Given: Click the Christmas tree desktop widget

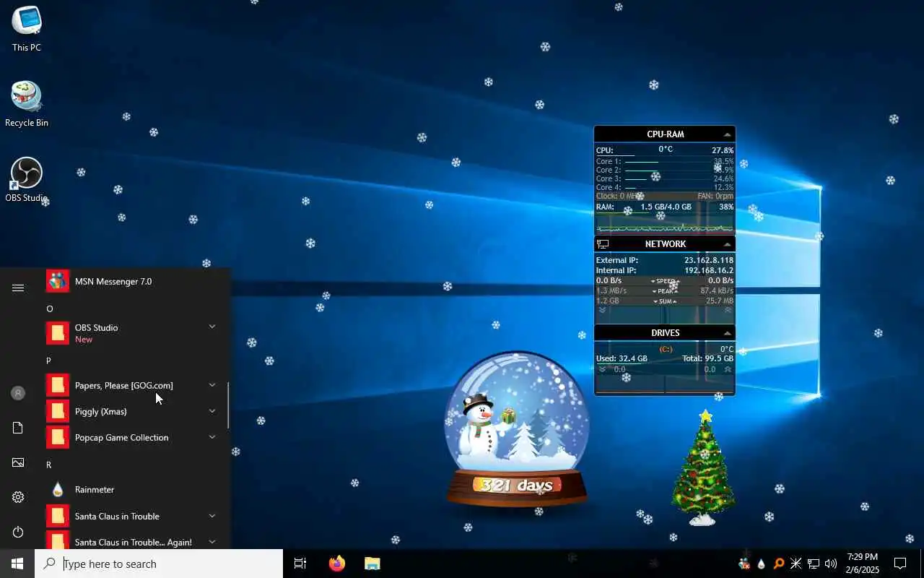Looking at the screenshot, I should pyautogui.click(x=703, y=468).
